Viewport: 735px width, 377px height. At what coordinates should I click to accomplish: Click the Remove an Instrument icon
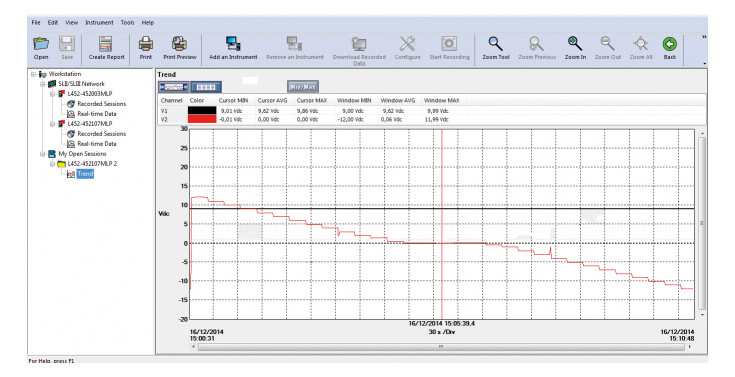(x=295, y=44)
